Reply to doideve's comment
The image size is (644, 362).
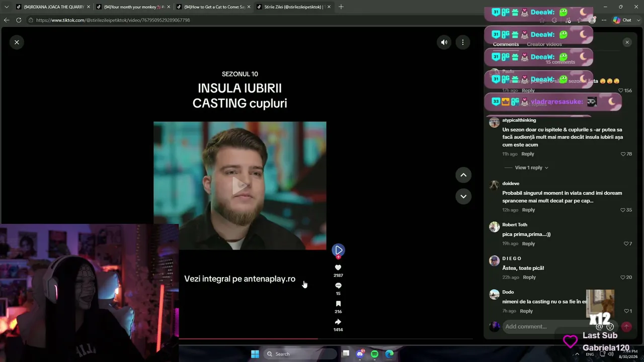(528, 210)
